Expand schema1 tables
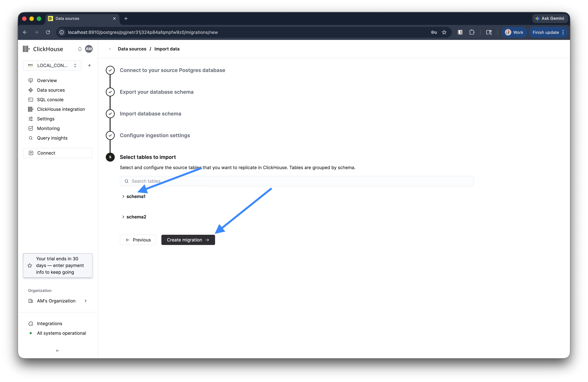The height and width of the screenshot is (382, 588). (x=134, y=197)
